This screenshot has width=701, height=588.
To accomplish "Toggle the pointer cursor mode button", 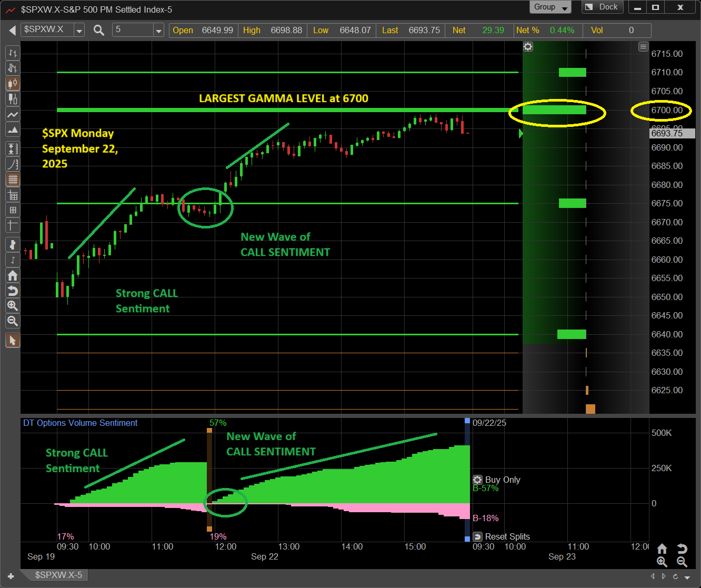I will 13,341.
